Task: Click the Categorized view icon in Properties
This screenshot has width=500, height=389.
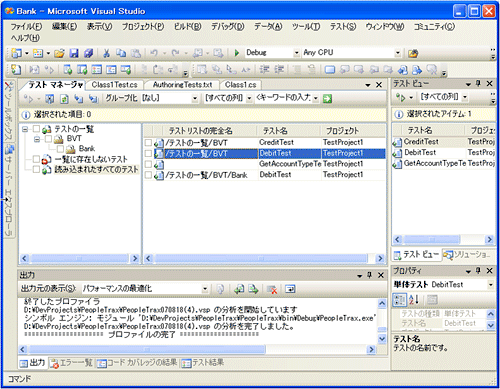Action: [x=400, y=300]
